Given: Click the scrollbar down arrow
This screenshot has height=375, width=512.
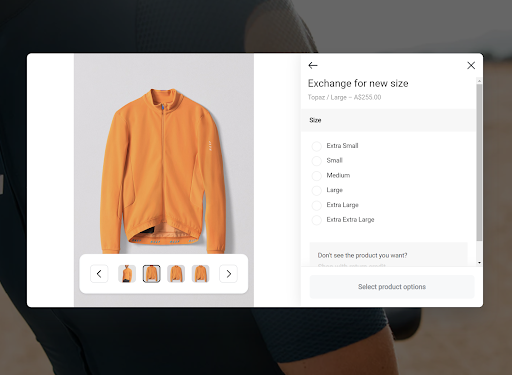Looking at the screenshot, I should pyautogui.click(x=479, y=263).
